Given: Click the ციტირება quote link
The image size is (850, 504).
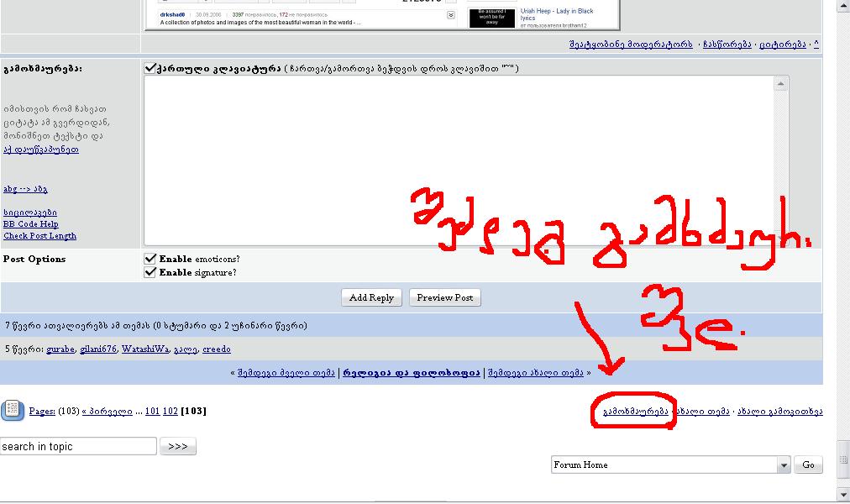Looking at the screenshot, I should 783,45.
